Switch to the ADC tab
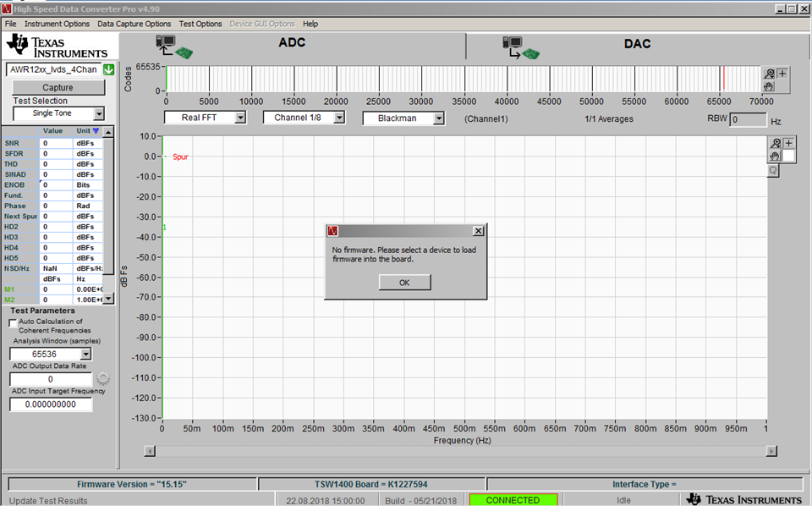Image resolution: width=812 pixels, height=506 pixels. (292, 43)
